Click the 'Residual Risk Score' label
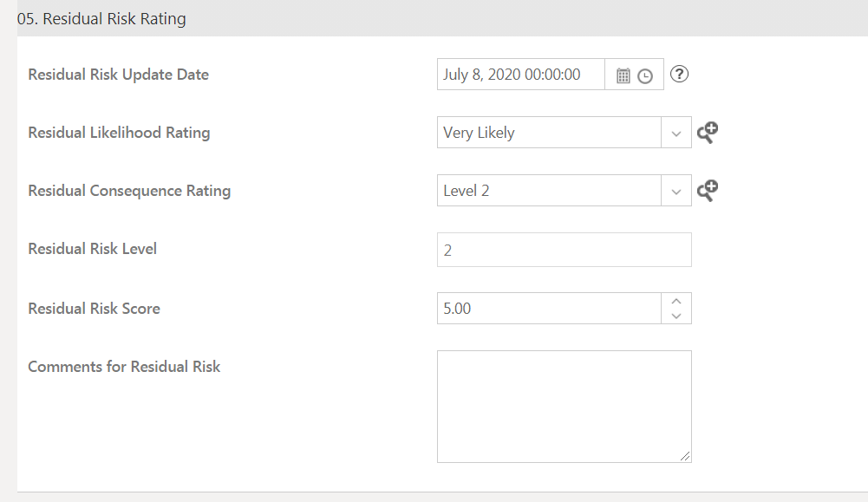The width and height of the screenshot is (868, 502). [94, 309]
